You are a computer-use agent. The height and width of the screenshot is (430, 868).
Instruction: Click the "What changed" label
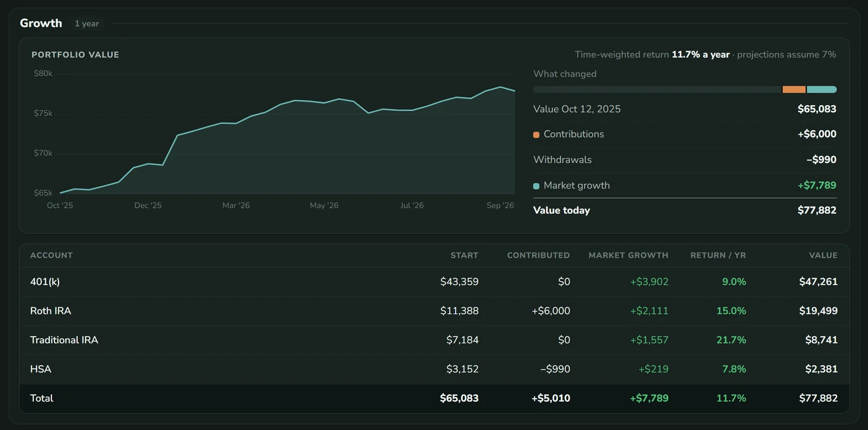point(565,74)
